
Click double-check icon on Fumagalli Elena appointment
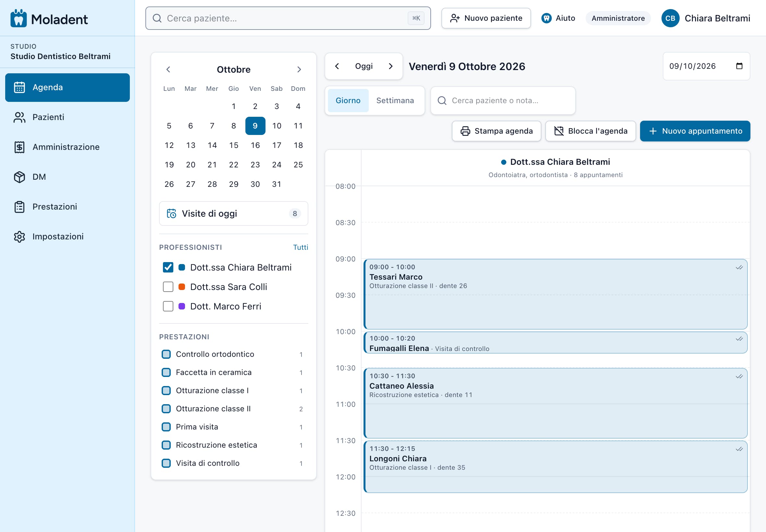[x=739, y=339]
